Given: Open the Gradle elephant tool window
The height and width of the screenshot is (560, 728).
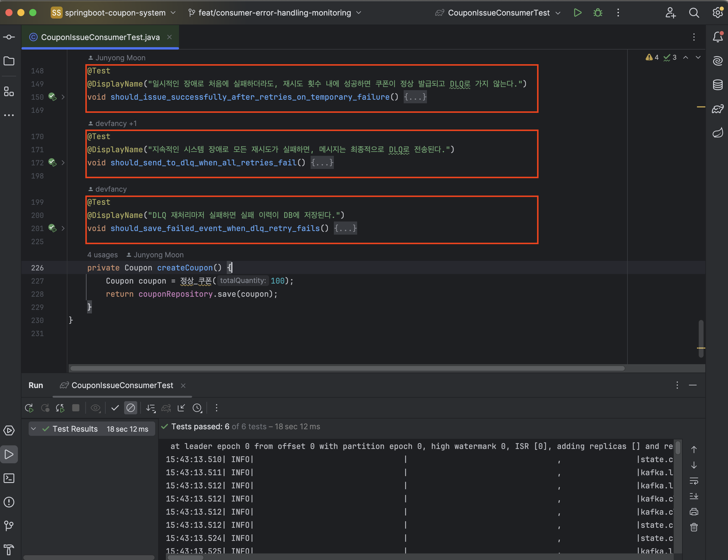Looking at the screenshot, I should click(x=717, y=109).
